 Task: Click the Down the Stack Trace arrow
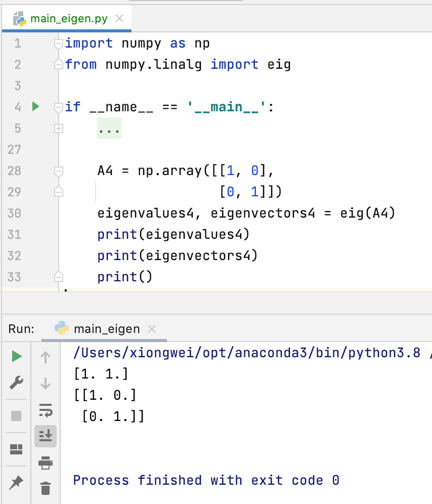pyautogui.click(x=46, y=384)
